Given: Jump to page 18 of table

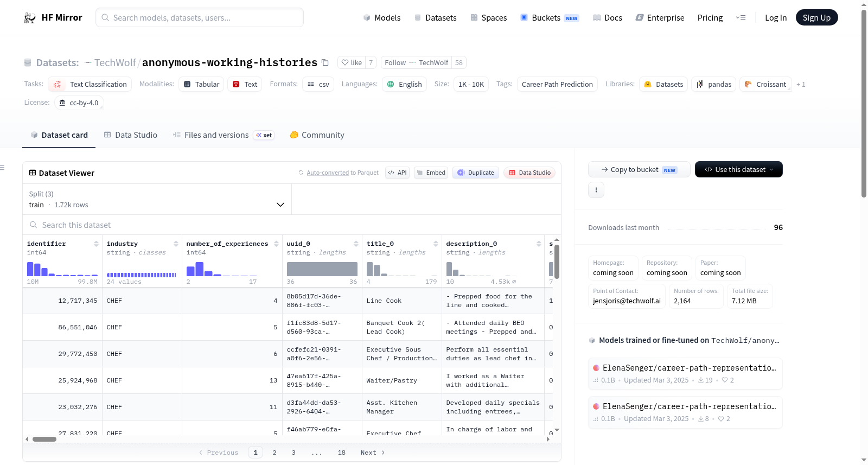Looking at the screenshot, I should 342,453.
